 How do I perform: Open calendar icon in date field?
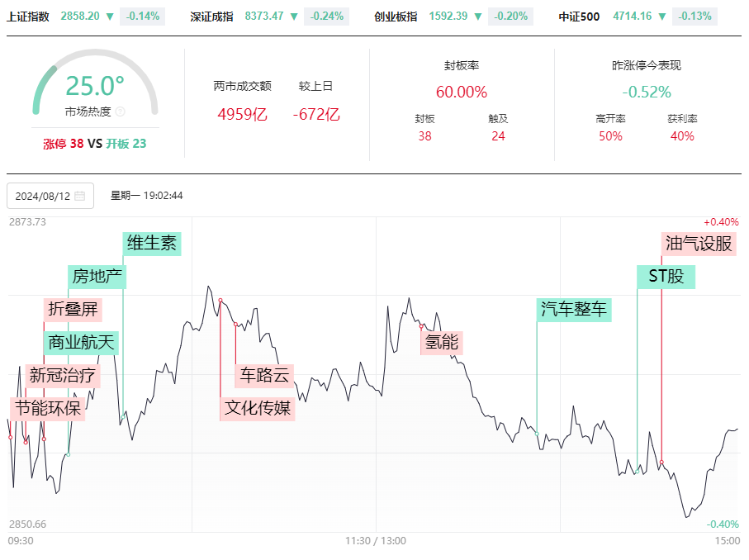[x=80, y=196]
